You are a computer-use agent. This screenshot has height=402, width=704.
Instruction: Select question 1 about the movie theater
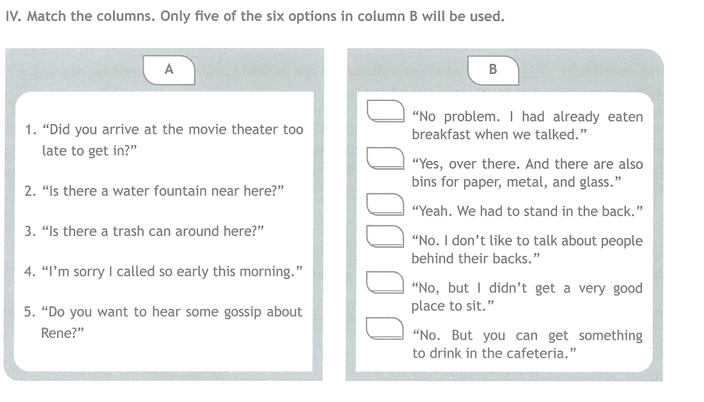pos(164,140)
